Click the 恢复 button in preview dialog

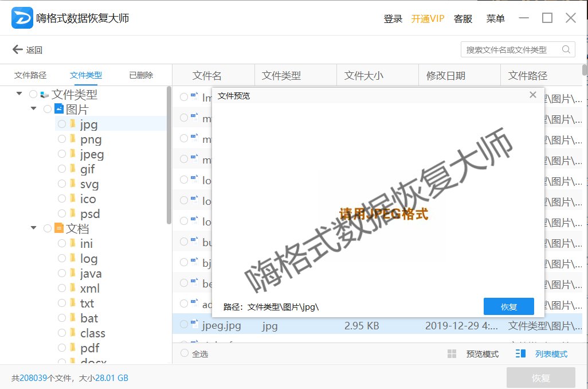tap(508, 306)
